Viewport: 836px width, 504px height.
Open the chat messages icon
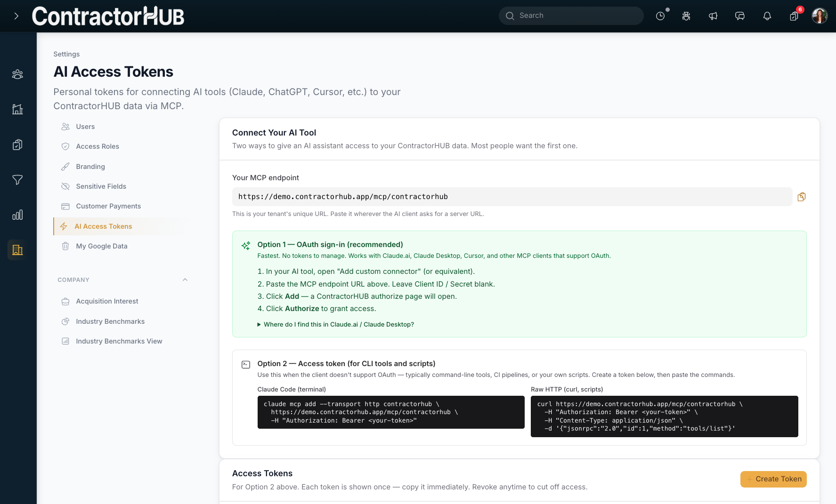740,16
